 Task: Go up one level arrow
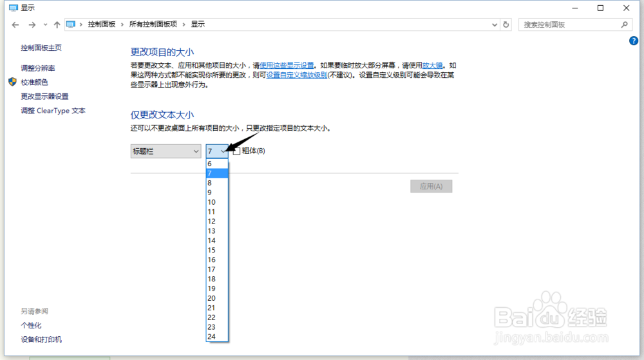(x=57, y=24)
